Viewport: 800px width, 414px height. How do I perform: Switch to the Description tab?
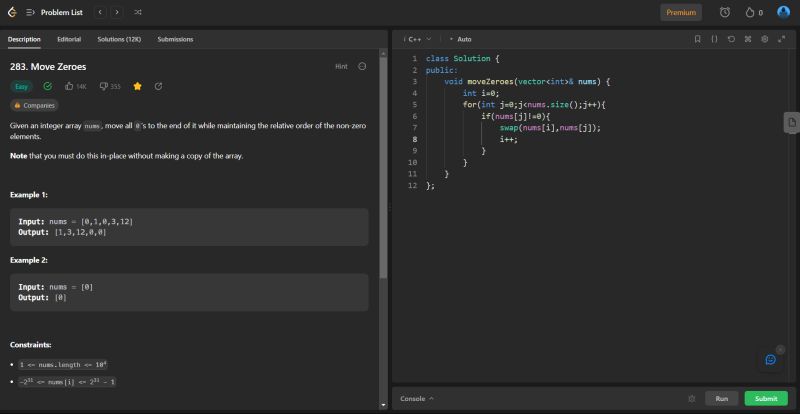pos(24,39)
